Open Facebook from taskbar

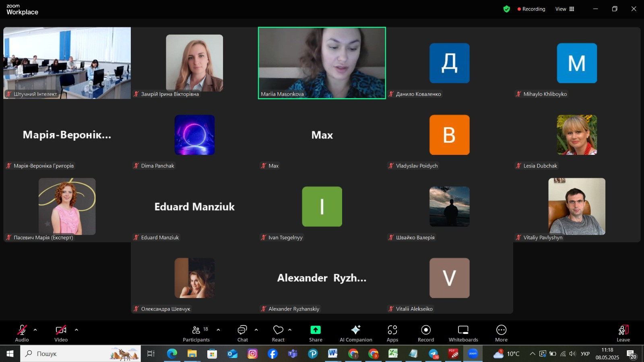point(272,354)
